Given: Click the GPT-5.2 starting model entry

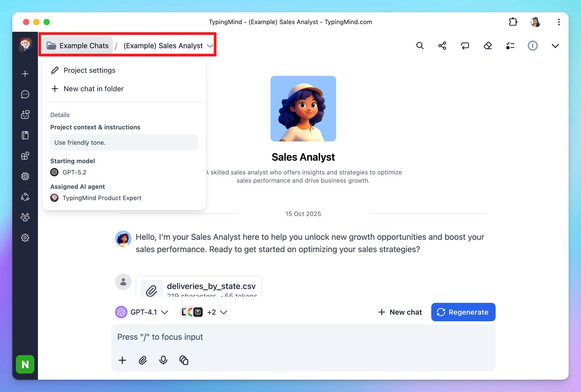Looking at the screenshot, I should [68, 172].
